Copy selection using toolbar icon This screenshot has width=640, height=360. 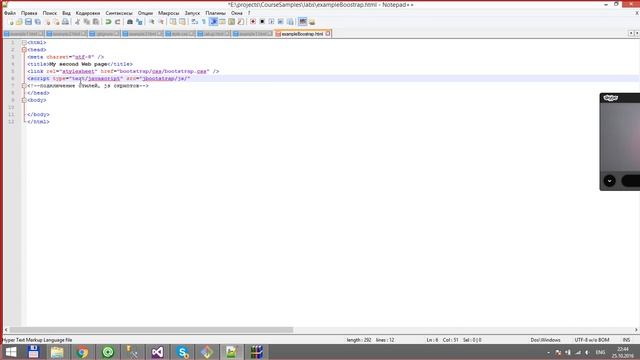(x=87, y=22)
